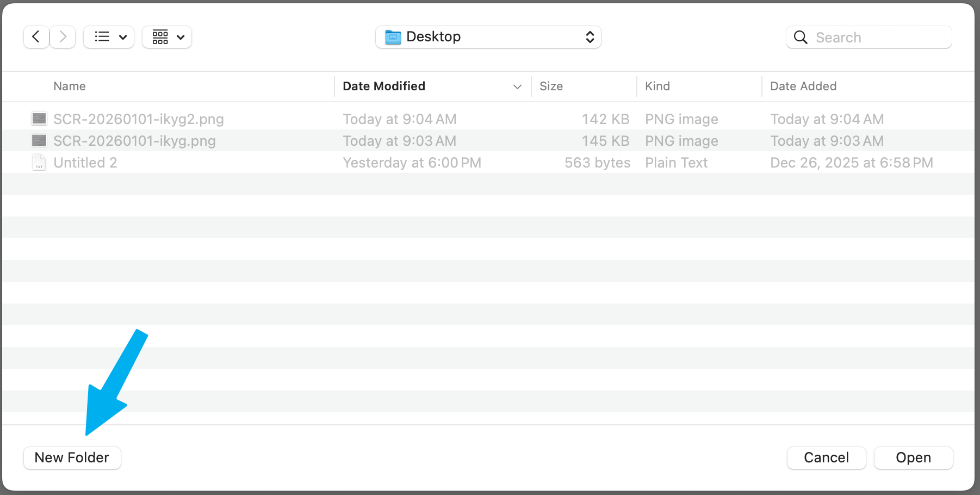Click the back navigation arrow
This screenshot has width=980, height=495.
pyautogui.click(x=36, y=37)
